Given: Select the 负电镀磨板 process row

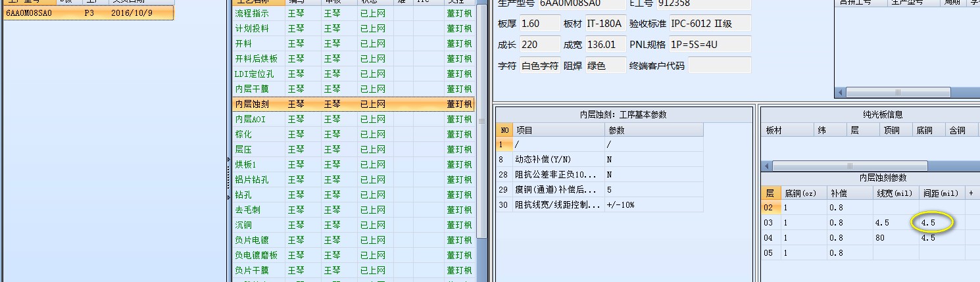Looking at the screenshot, I should pos(353,255).
